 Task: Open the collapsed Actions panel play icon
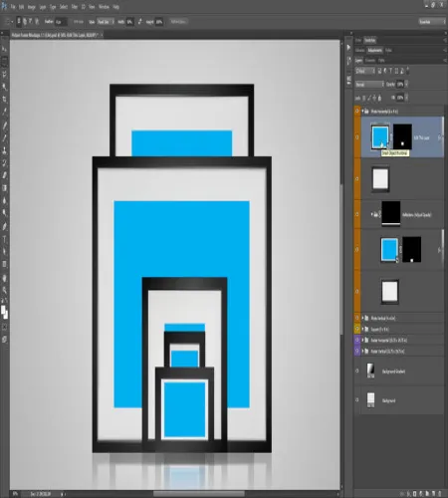pos(348,48)
